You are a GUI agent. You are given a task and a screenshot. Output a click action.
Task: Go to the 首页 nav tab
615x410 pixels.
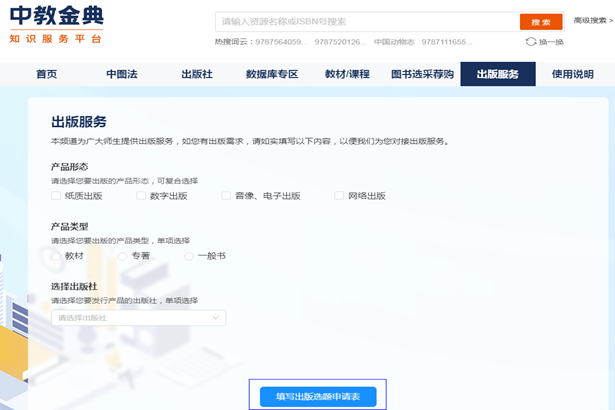coord(46,75)
